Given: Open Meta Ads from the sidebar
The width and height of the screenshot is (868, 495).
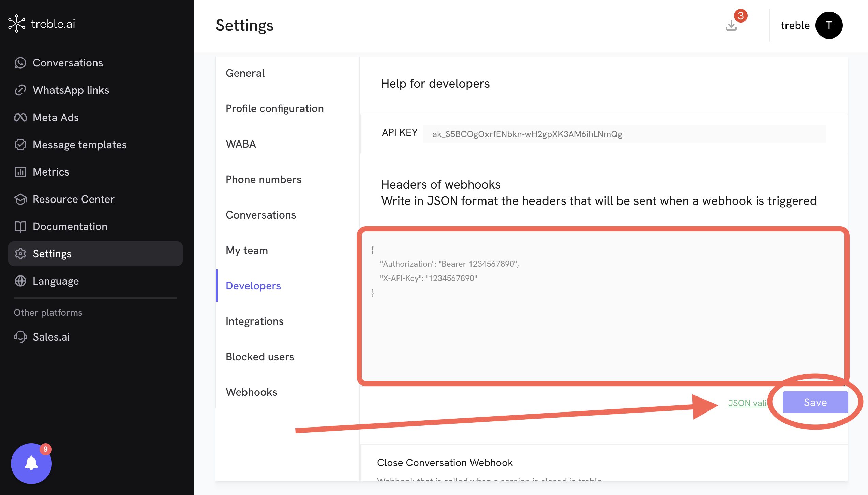Looking at the screenshot, I should click(x=56, y=117).
